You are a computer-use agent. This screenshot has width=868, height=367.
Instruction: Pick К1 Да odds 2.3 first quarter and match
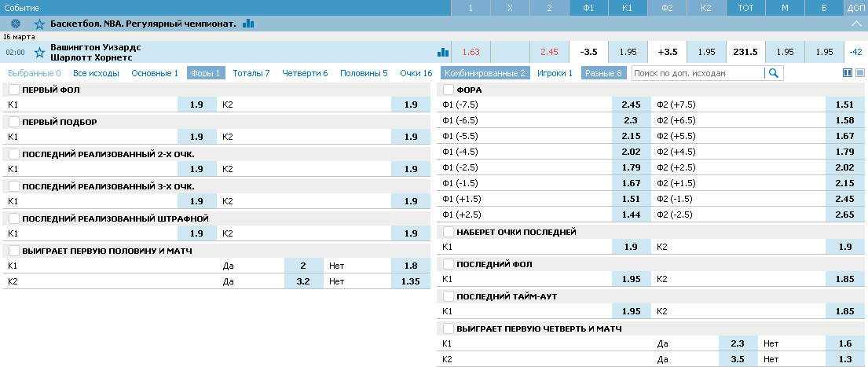(x=738, y=343)
